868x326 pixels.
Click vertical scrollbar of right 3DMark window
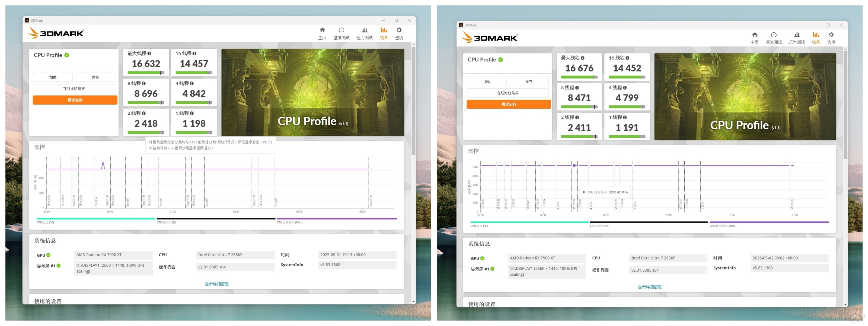point(845,105)
